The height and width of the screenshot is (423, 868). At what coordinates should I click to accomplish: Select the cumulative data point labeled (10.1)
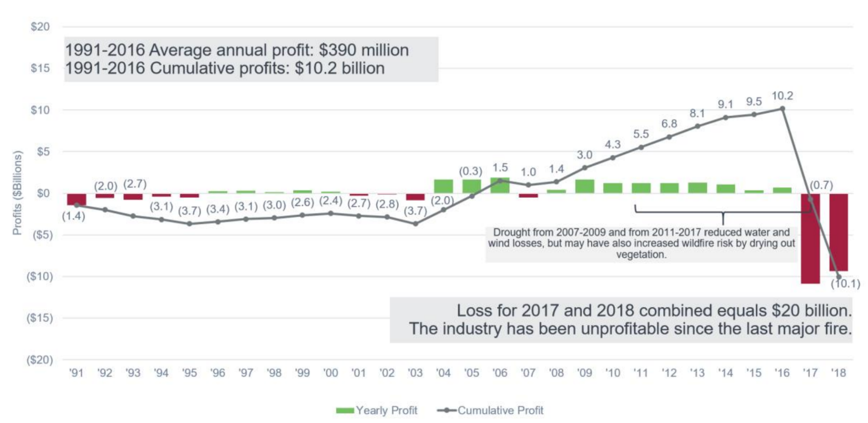[839, 277]
